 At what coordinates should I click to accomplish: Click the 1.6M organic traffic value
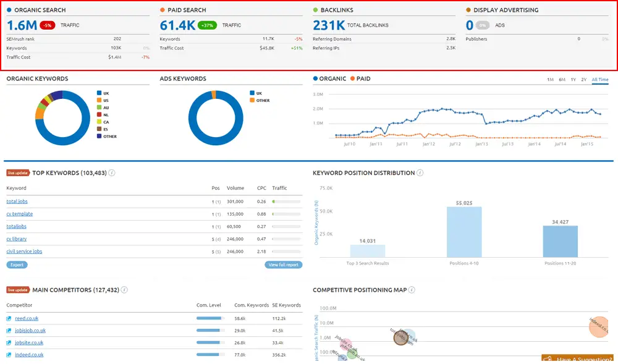point(22,25)
